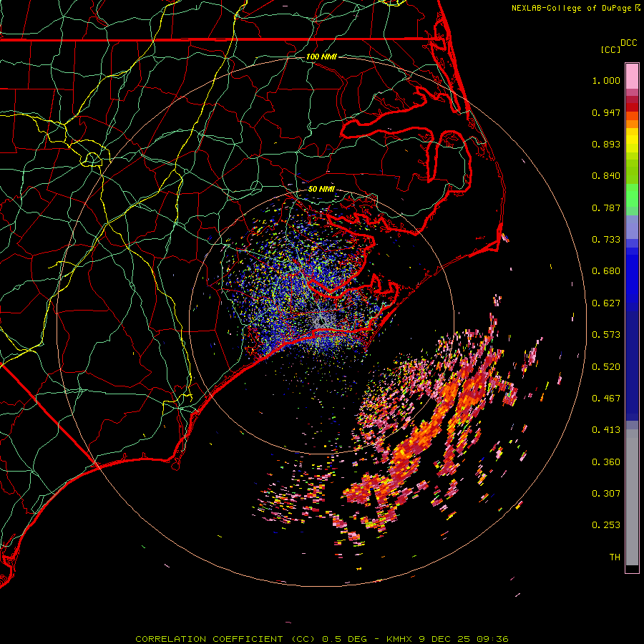Select the 0.893 scale value
This screenshot has height=644, width=644.
(606, 144)
